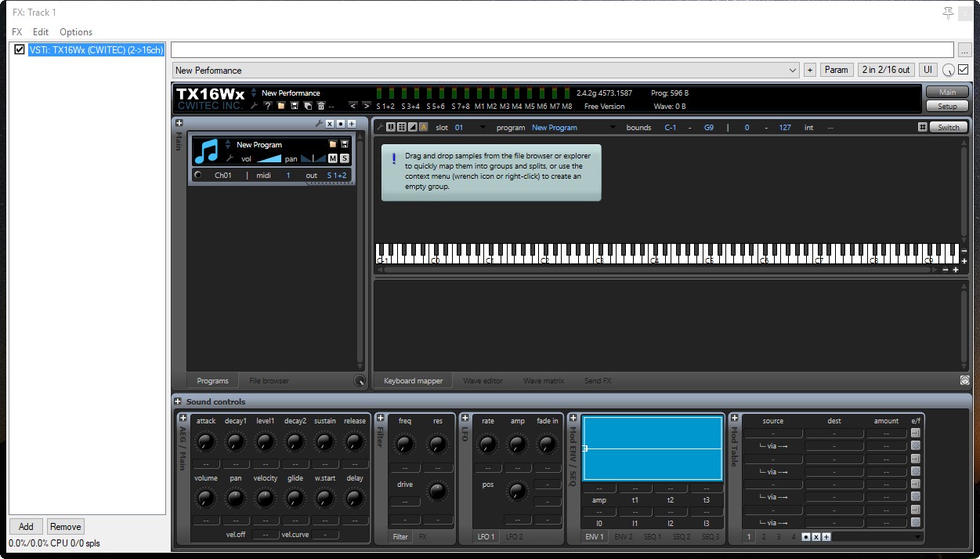This screenshot has height=559, width=980.
Task: Open the FX menu
Action: [x=17, y=32]
